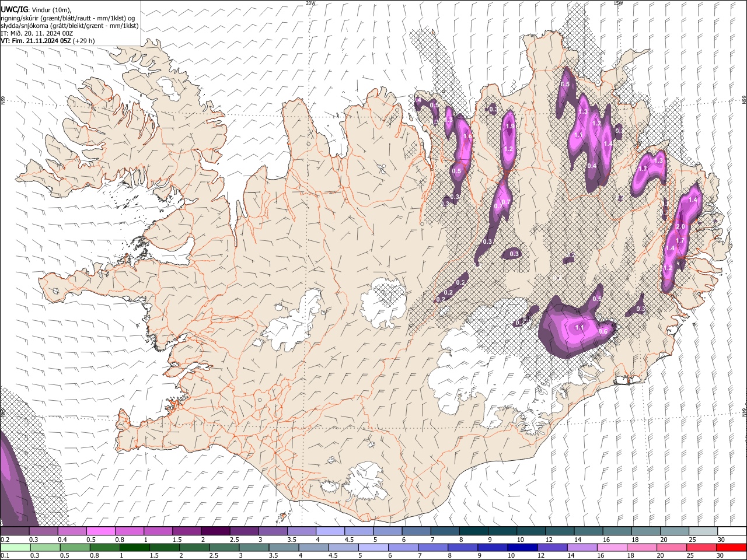The height and width of the screenshot is (560, 747).
Task: Select lower legend swatch between 1 and 1.5
Action: click(135, 547)
